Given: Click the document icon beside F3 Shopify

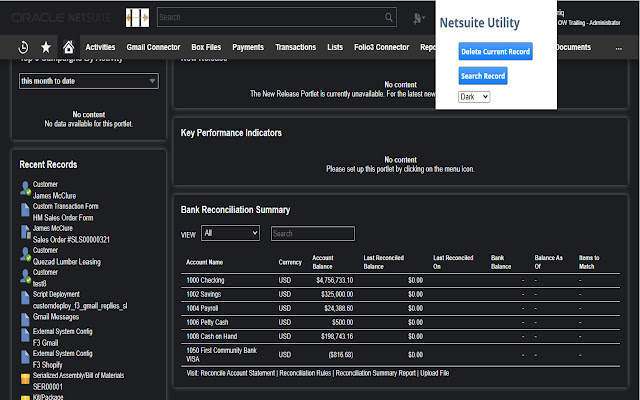Looking at the screenshot, I should click(25, 359).
